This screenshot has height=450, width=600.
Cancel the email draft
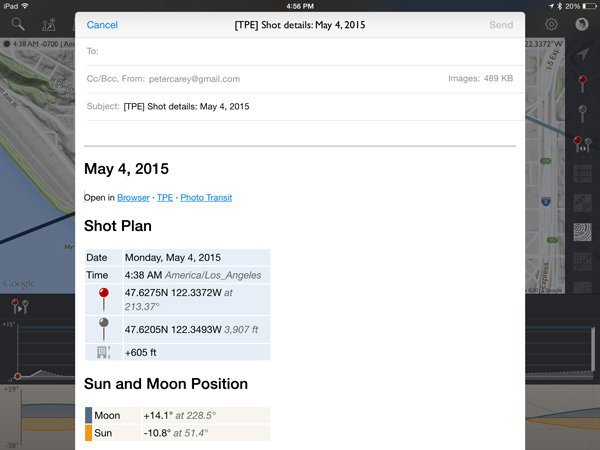coord(102,25)
